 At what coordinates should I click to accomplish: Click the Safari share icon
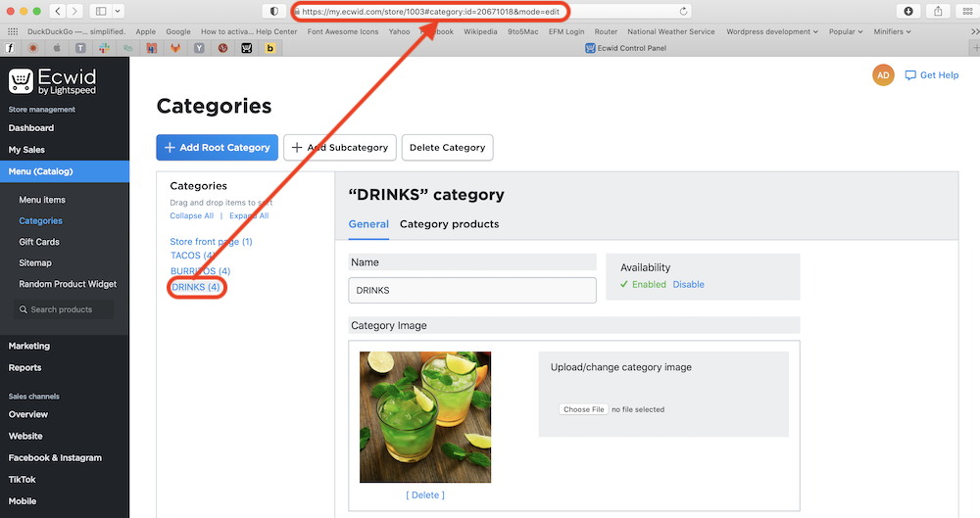938,11
